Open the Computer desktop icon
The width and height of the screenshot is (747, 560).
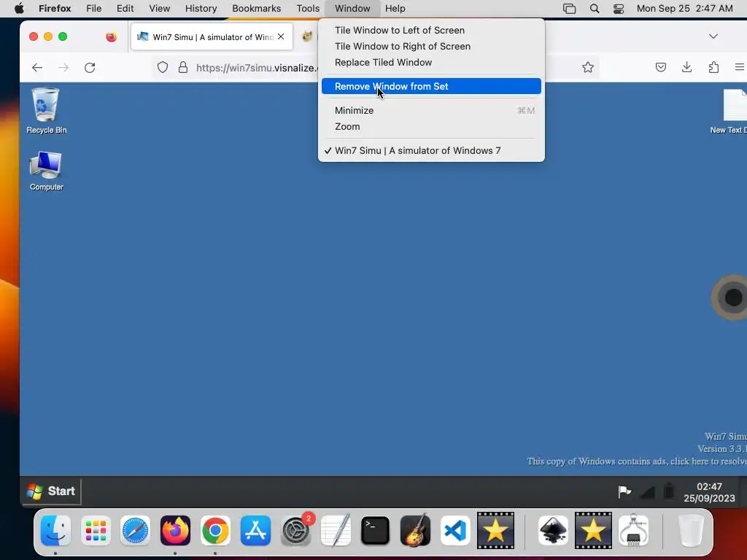[46, 171]
